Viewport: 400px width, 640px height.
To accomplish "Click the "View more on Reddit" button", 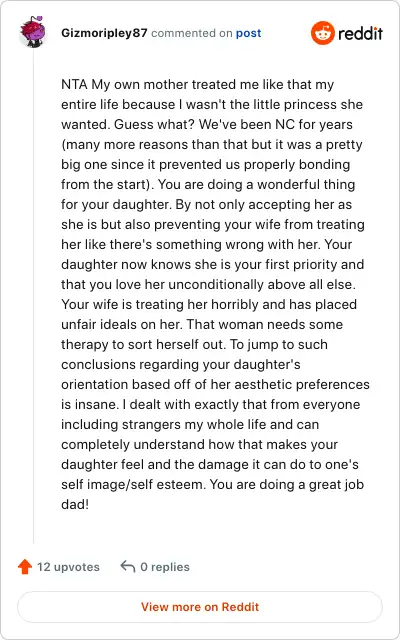I will [x=200, y=607].
